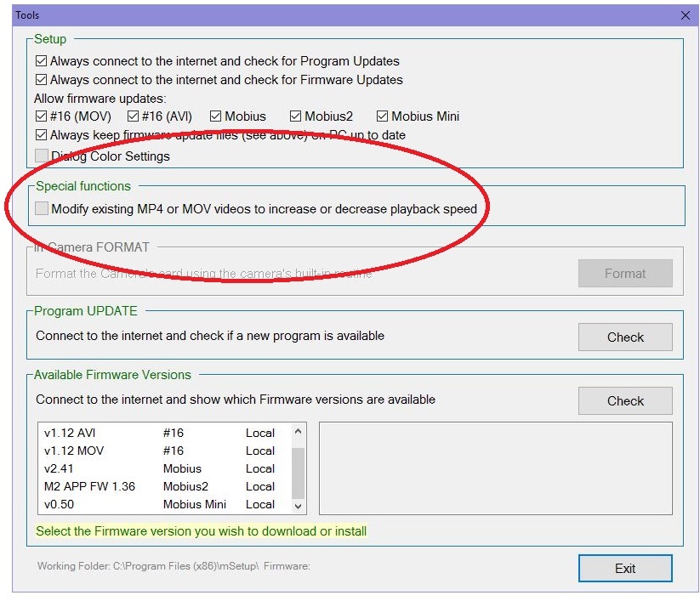Toggle #16 (MOV) firmware updates checkbox
The width and height of the screenshot is (700, 601).
[x=42, y=116]
